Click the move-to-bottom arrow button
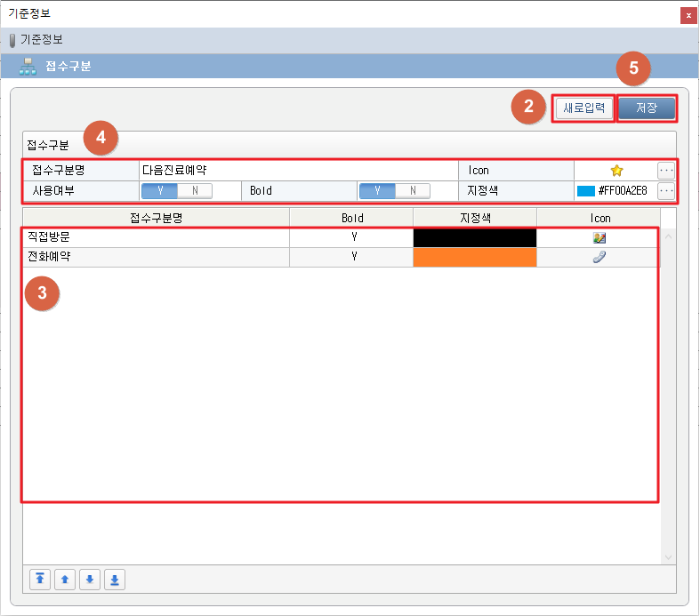This screenshot has height=616, width=700. pyautogui.click(x=114, y=580)
